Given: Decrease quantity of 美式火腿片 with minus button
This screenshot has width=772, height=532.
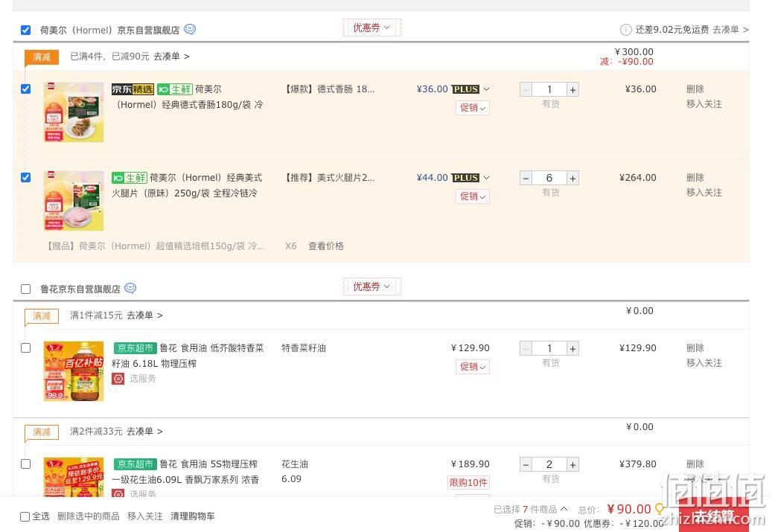Looking at the screenshot, I should click(526, 178).
